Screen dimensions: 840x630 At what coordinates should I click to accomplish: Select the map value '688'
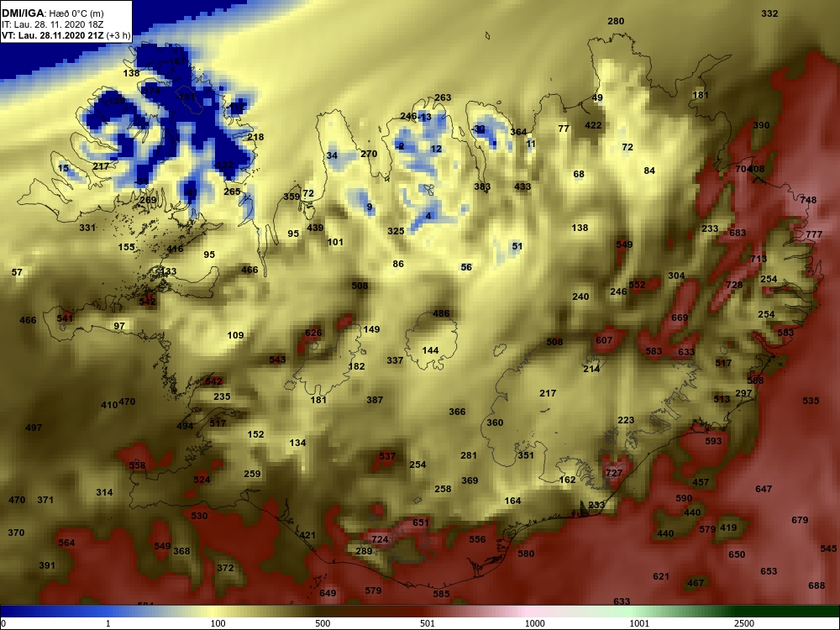816,585
